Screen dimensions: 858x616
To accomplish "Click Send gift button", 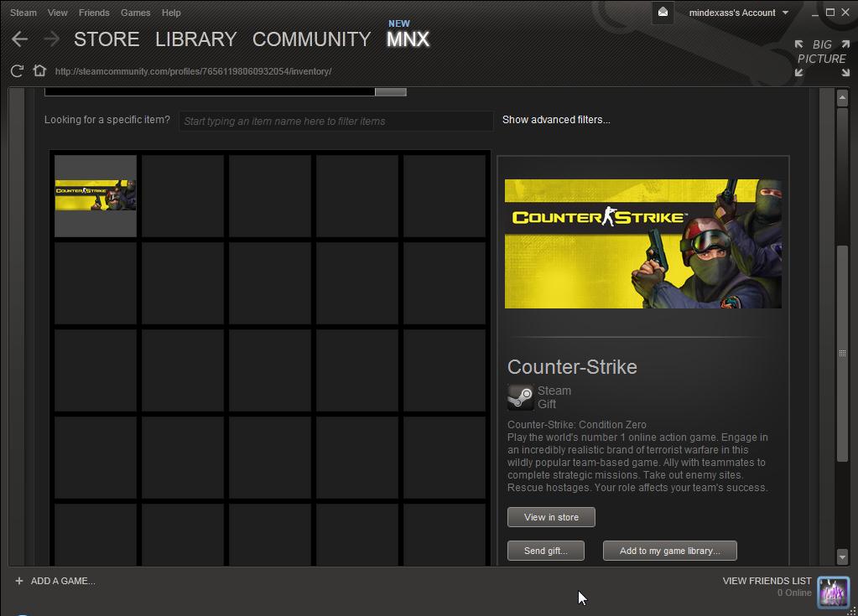I will pos(545,551).
